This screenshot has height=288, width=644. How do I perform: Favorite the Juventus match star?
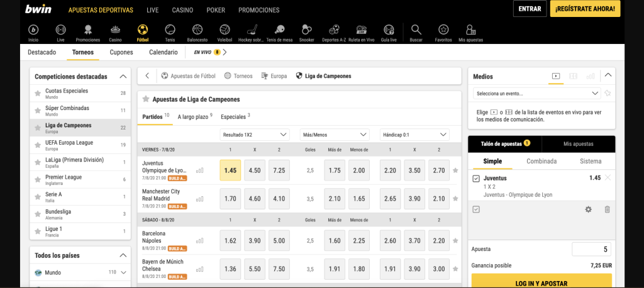click(x=455, y=170)
